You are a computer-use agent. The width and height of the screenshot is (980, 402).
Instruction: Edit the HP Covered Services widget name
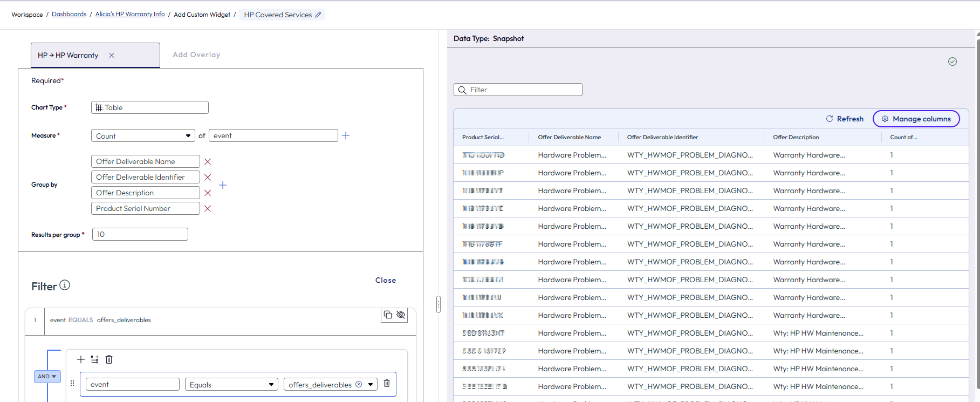point(318,15)
